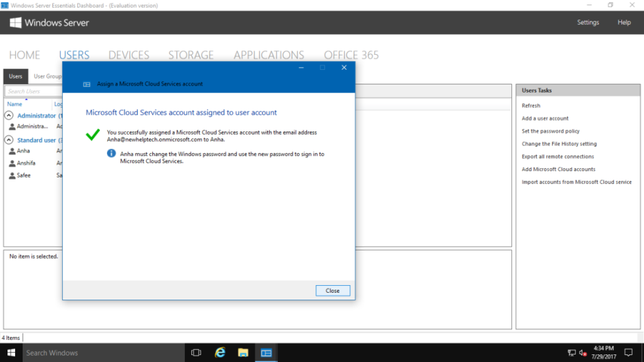Collapse the Standard user group
Viewport: 644px width, 362px height.
(9, 140)
